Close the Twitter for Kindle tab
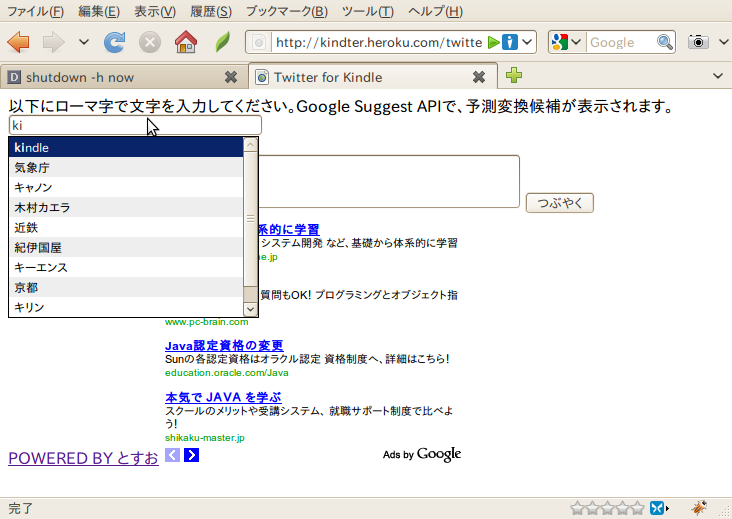Viewport: 732px width, 519px height. click(479, 77)
